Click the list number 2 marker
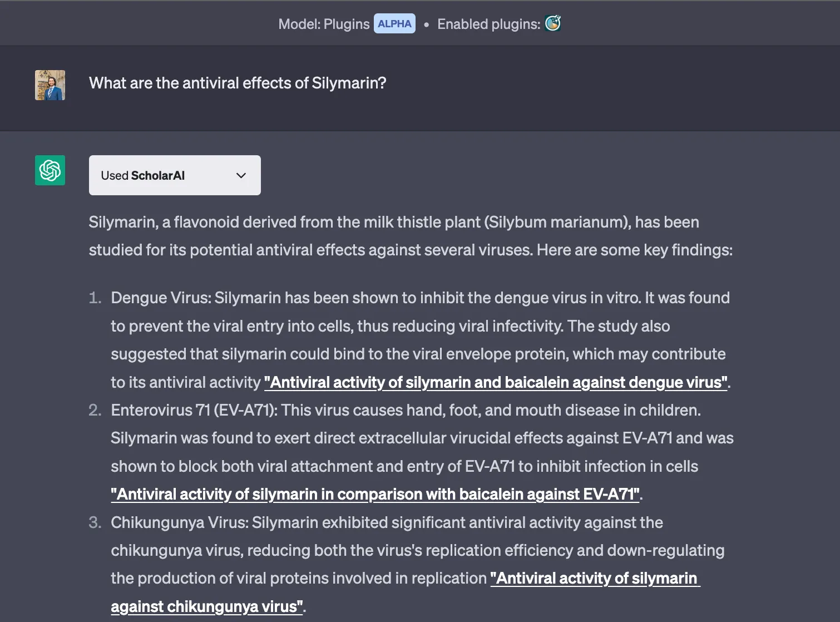 click(x=95, y=411)
